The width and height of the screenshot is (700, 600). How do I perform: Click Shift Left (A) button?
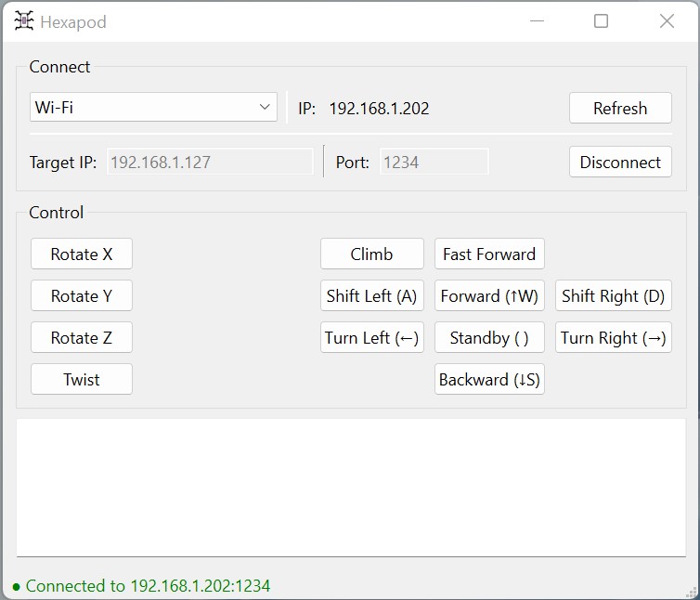(371, 296)
